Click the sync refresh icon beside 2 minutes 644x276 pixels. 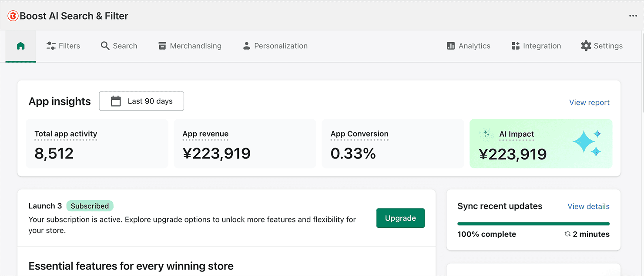(567, 234)
